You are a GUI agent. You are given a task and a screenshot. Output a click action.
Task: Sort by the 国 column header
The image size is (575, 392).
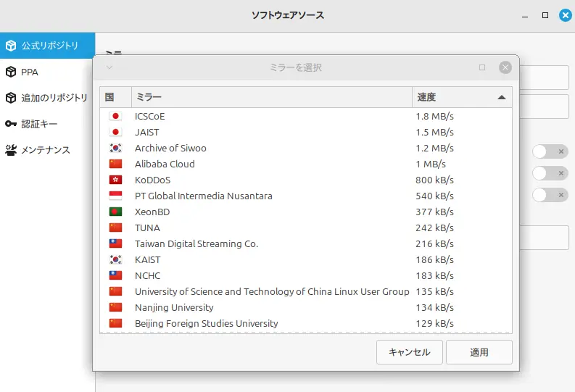pyautogui.click(x=115, y=97)
